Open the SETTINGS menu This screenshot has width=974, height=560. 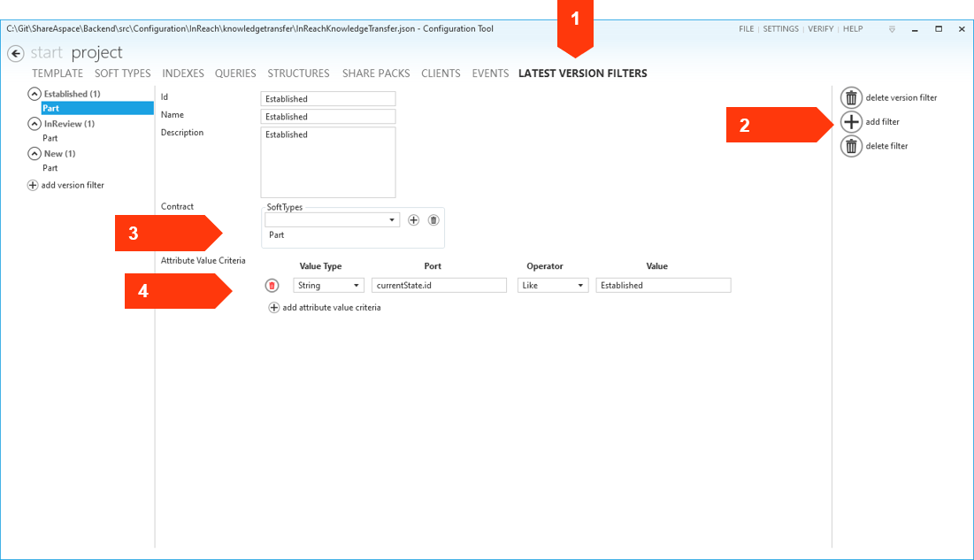click(x=780, y=28)
